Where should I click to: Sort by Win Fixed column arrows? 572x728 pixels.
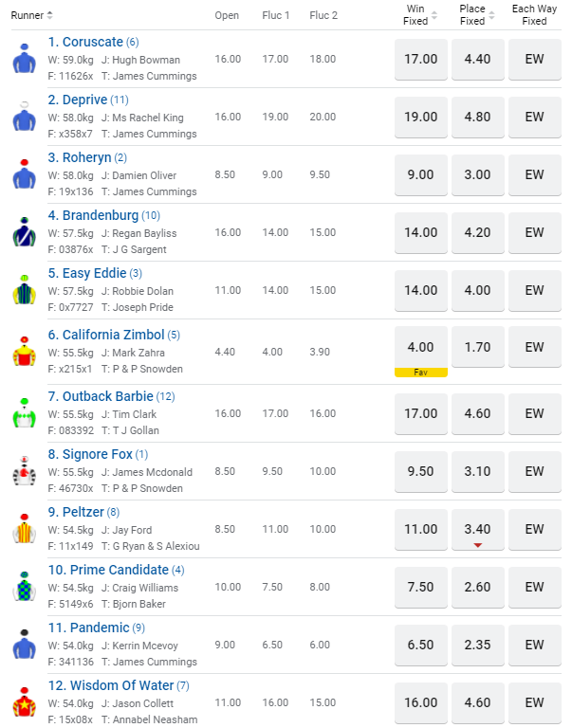[x=434, y=15]
